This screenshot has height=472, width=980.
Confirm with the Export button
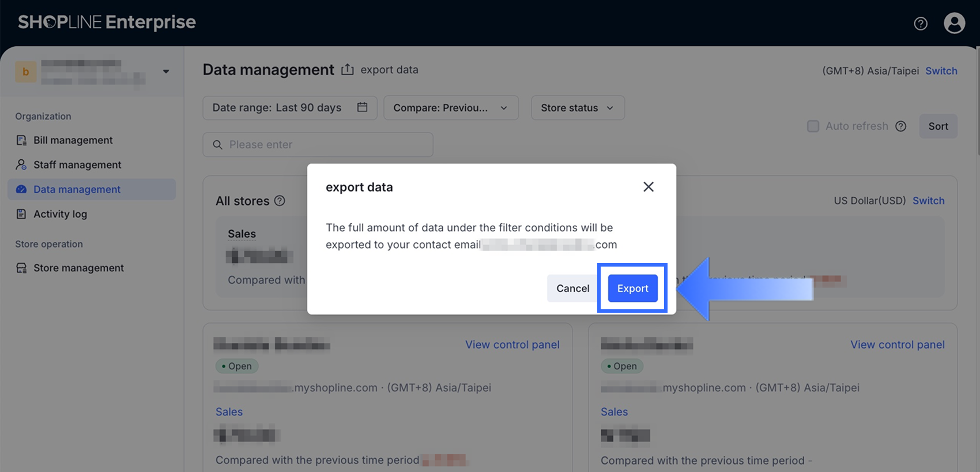(632, 289)
